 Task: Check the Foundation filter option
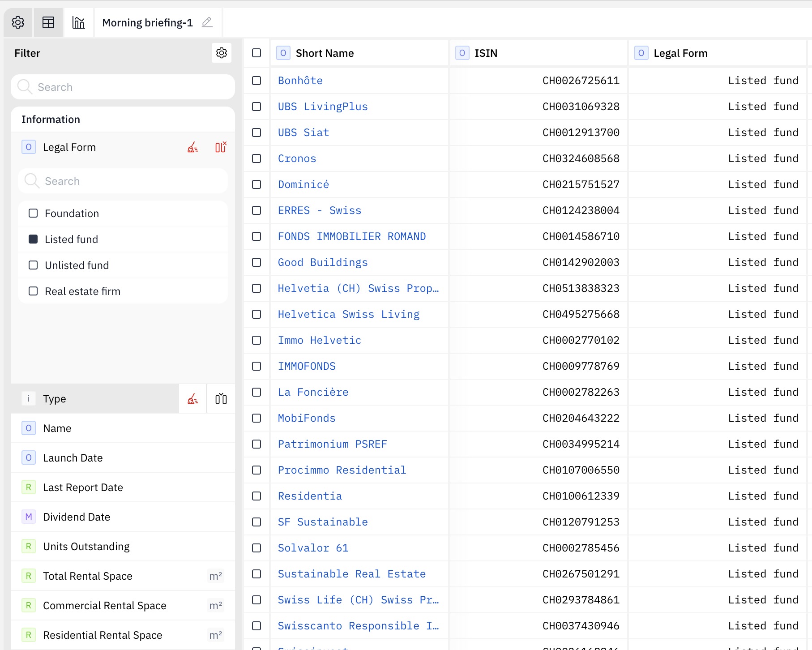(33, 213)
